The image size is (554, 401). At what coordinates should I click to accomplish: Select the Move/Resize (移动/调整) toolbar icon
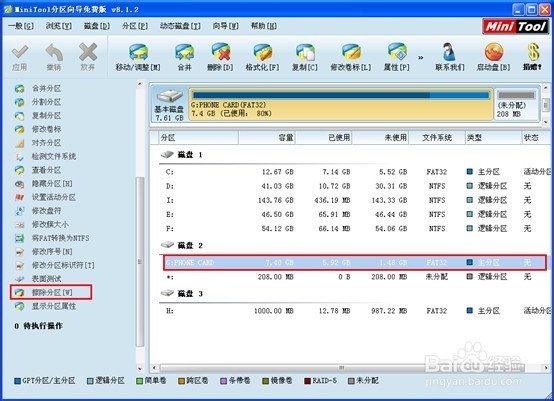click(138, 53)
